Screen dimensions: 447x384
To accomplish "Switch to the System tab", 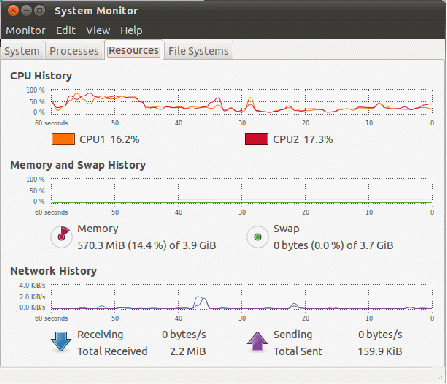I will point(22,51).
